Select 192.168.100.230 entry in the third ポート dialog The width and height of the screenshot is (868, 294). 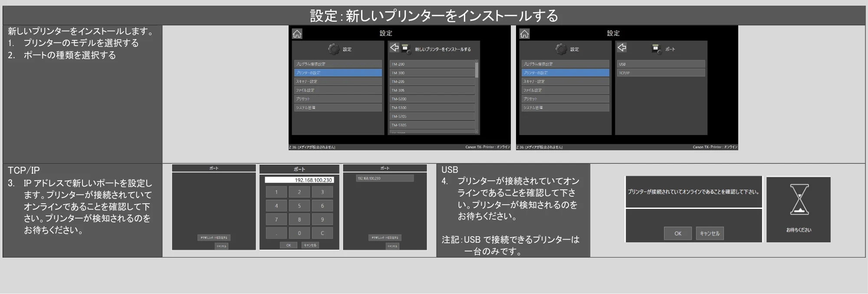pos(385,178)
